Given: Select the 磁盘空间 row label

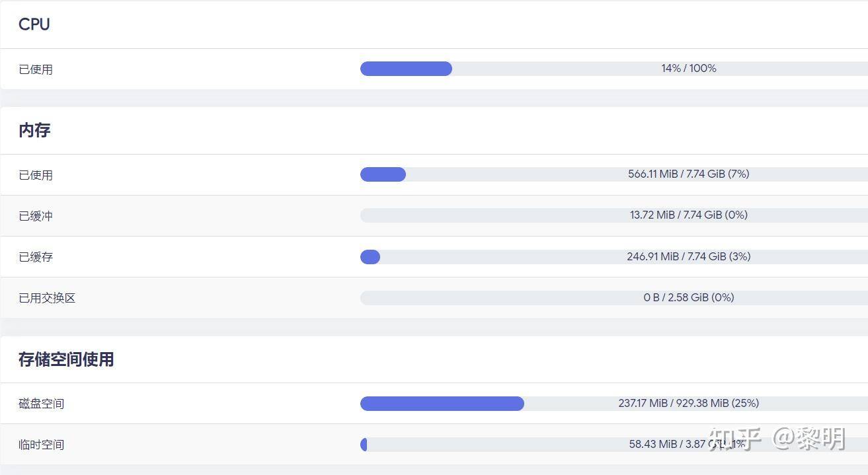Looking at the screenshot, I should (41, 404).
